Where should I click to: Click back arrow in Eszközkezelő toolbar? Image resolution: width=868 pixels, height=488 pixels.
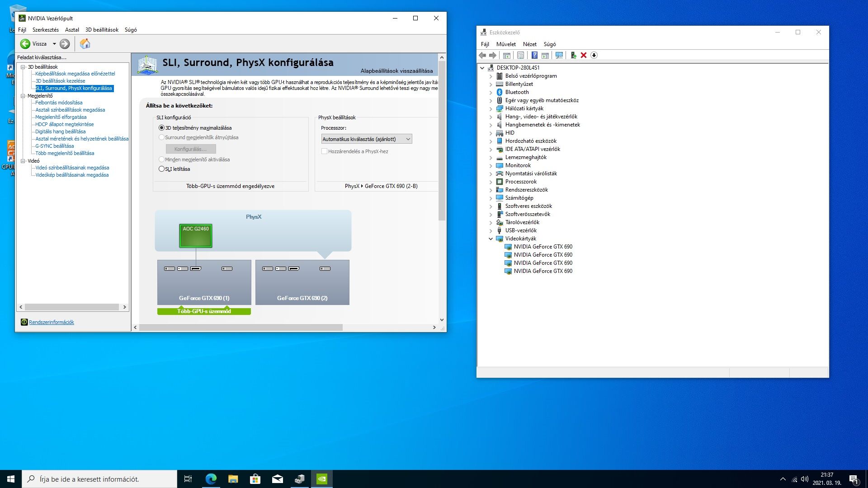tap(482, 55)
